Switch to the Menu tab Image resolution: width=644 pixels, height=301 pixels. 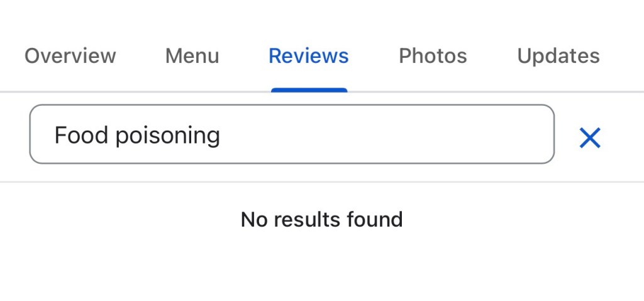coord(192,56)
